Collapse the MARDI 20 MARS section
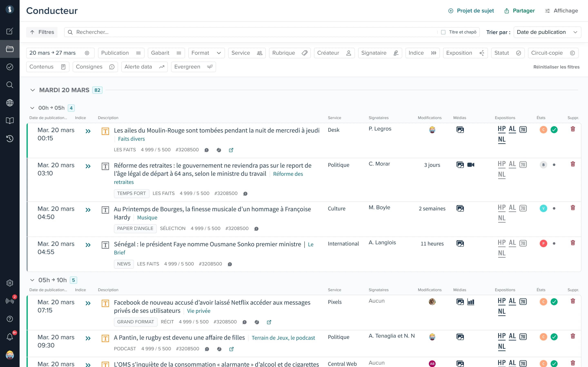The width and height of the screenshot is (588, 367). click(32, 90)
